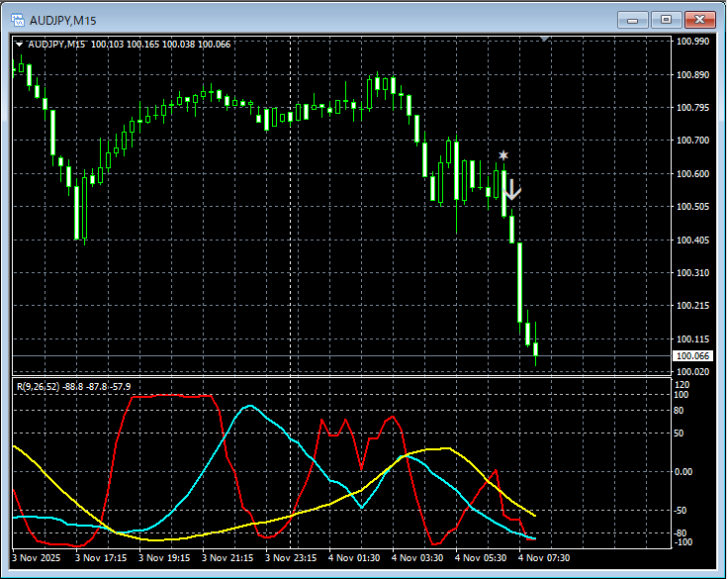Click the indicator scale value -80

[681, 533]
